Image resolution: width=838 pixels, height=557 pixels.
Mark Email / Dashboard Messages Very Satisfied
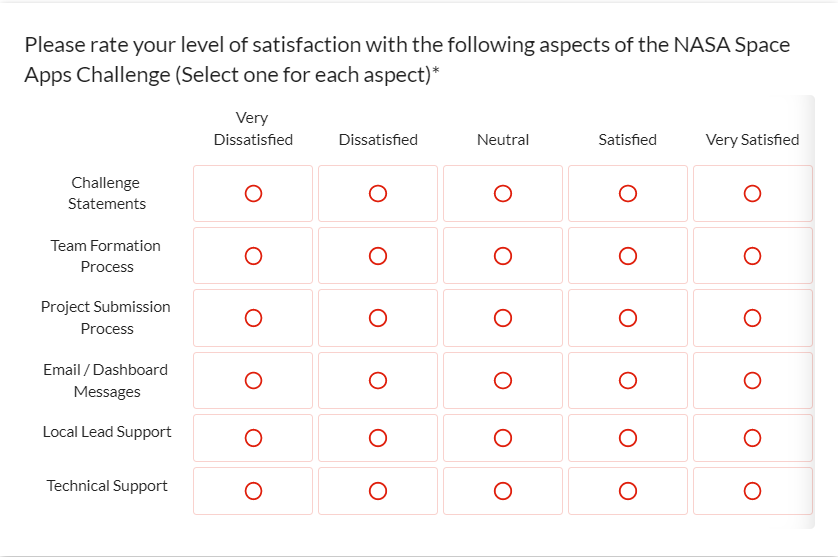[752, 380]
